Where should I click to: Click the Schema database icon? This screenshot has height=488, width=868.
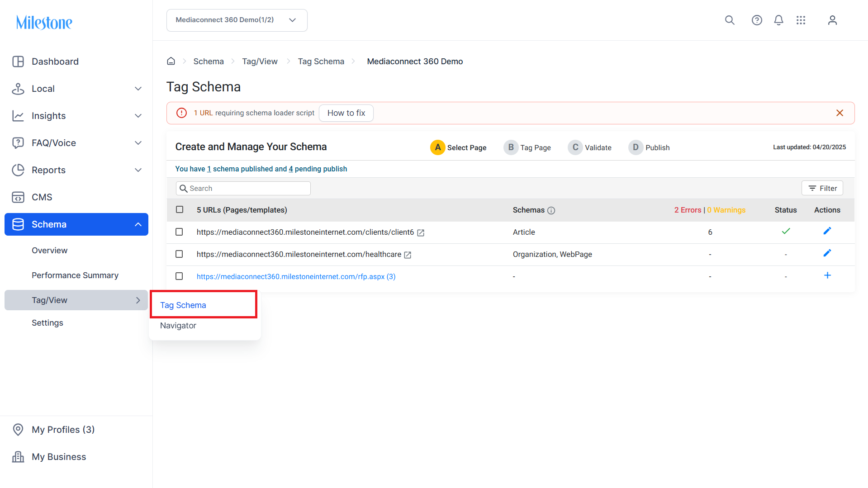[18, 224]
